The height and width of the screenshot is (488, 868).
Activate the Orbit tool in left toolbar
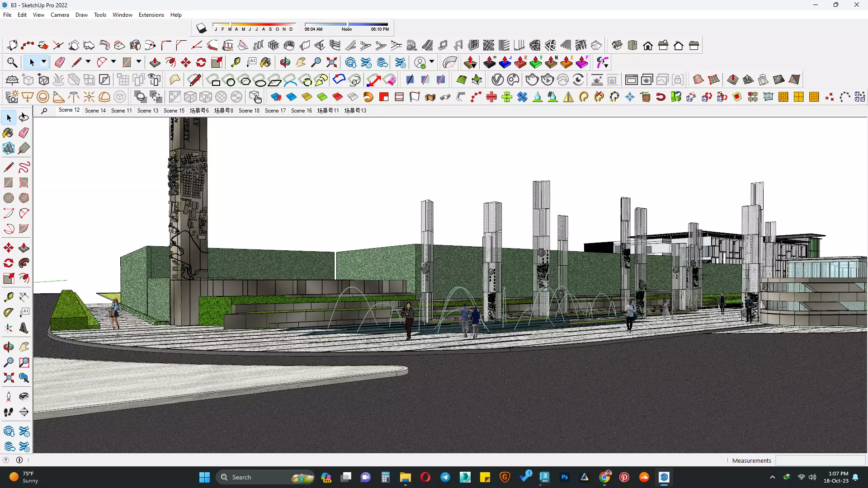8,347
